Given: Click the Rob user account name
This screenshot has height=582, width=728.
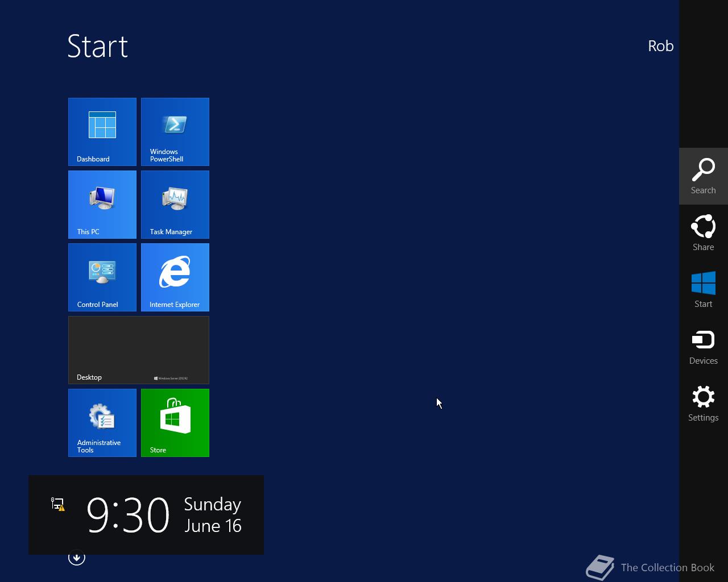Looking at the screenshot, I should pos(661,46).
